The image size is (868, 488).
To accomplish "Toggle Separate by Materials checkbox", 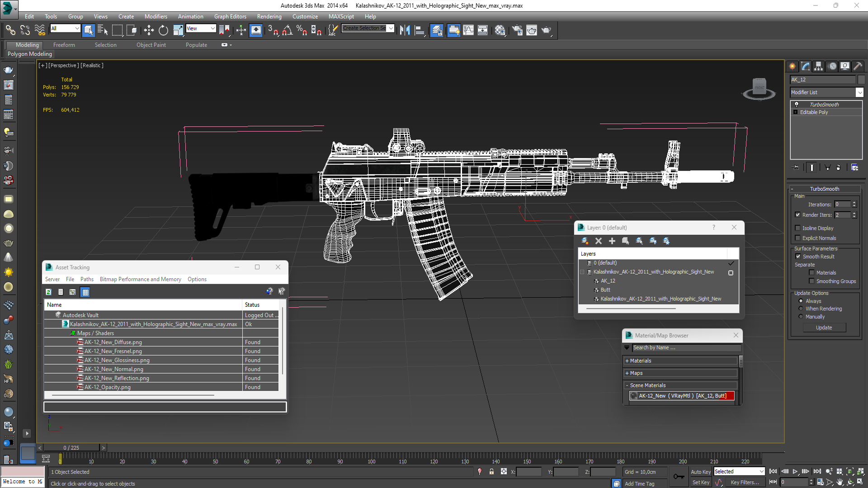I will [x=811, y=272].
